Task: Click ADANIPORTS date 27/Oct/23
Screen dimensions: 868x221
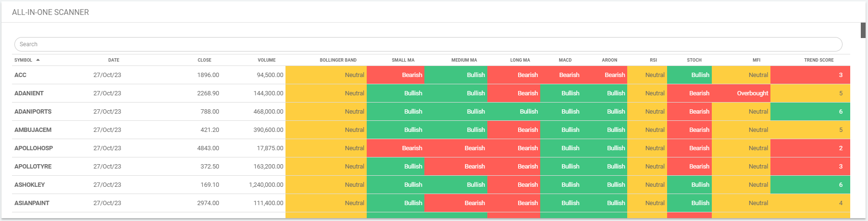Action: point(107,112)
